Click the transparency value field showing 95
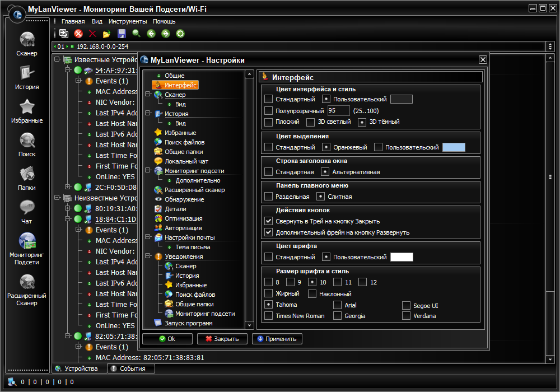 [338, 111]
